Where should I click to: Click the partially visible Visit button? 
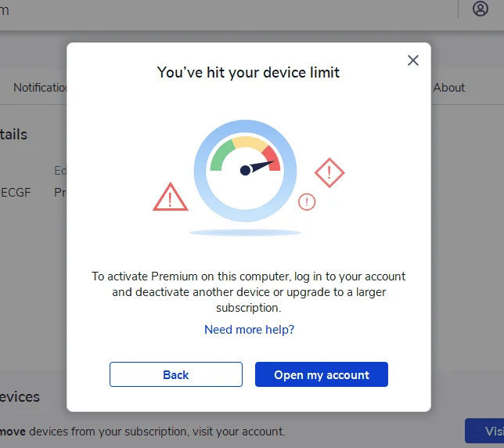click(484, 431)
